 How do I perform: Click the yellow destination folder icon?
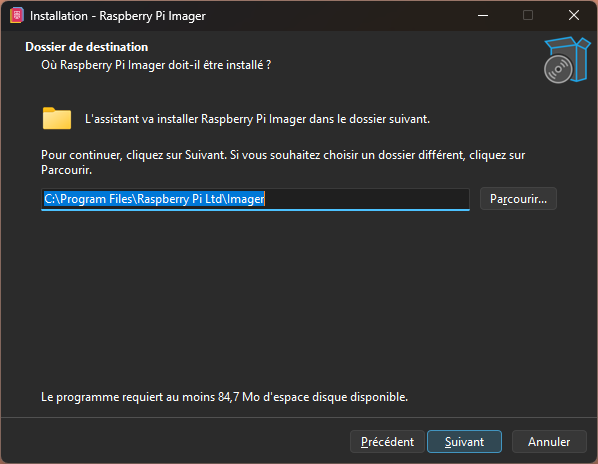tap(57, 118)
